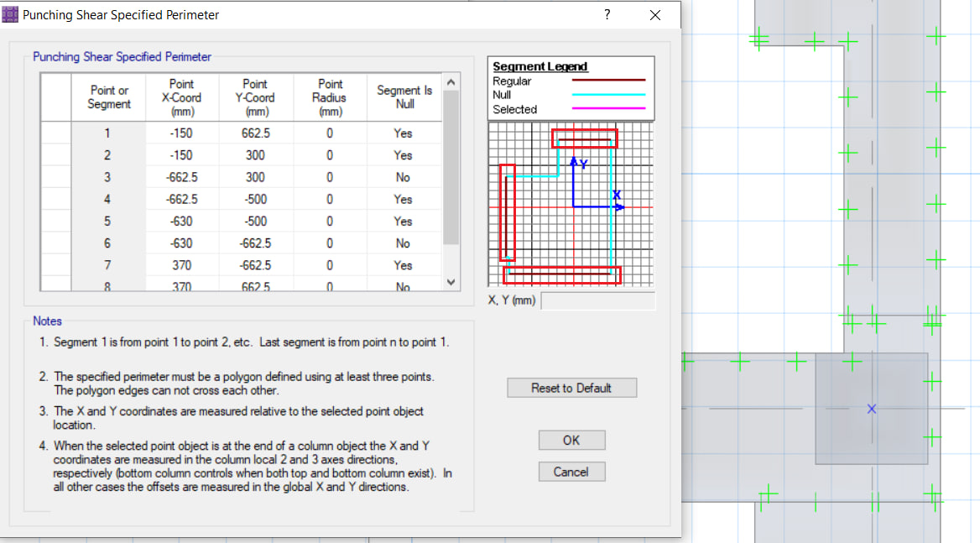The image size is (980, 543).
Task: Click Point Radius 0 cell of point 4
Action: pyautogui.click(x=330, y=200)
